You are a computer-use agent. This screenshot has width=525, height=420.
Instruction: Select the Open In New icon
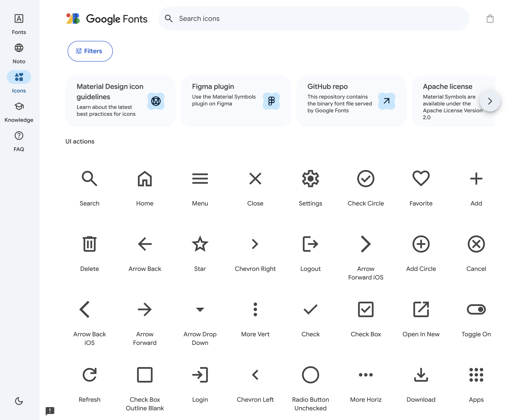coord(421,309)
